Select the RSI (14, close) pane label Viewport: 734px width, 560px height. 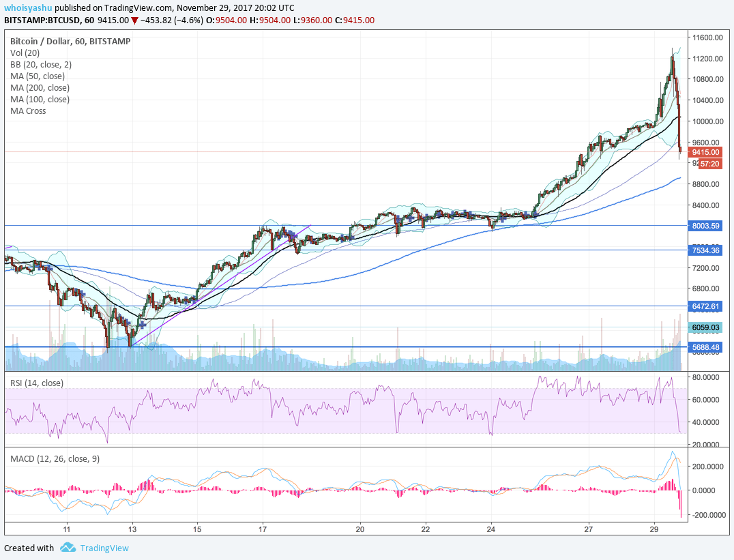click(x=37, y=383)
